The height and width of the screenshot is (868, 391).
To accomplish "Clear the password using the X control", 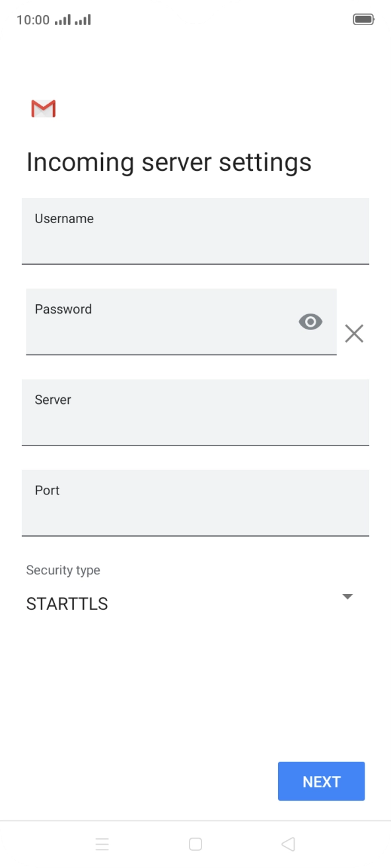I will click(354, 333).
